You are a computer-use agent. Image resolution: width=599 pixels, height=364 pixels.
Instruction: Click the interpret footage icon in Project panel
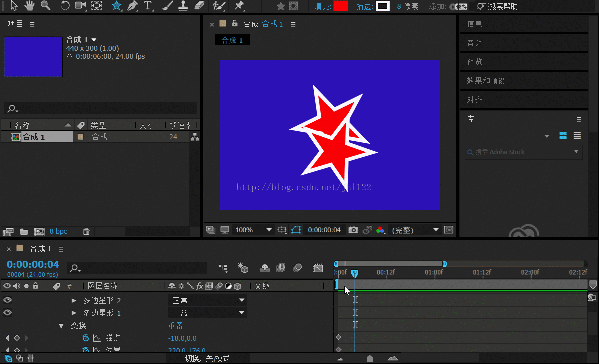[x=8, y=232]
